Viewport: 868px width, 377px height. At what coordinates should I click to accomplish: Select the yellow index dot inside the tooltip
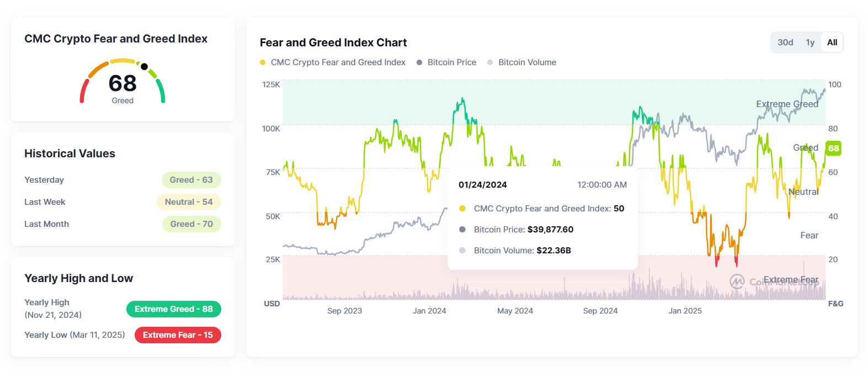(x=462, y=209)
